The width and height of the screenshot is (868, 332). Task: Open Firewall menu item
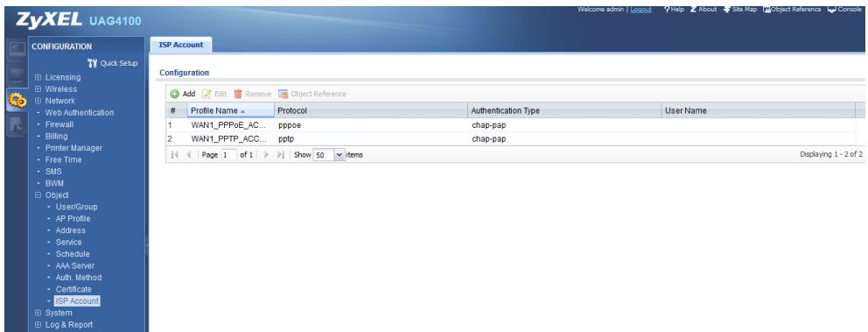(x=59, y=124)
